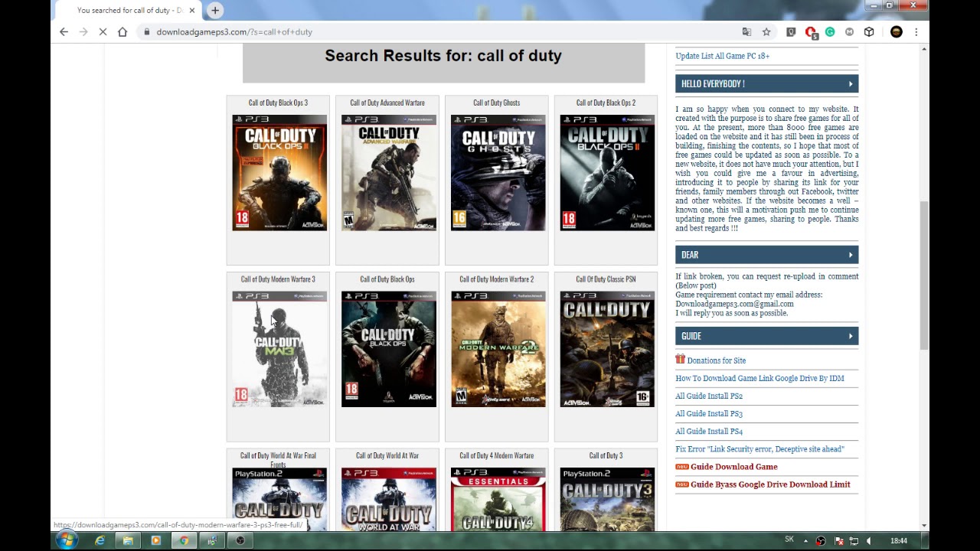
Task: Open the browser home page
Action: point(122,32)
